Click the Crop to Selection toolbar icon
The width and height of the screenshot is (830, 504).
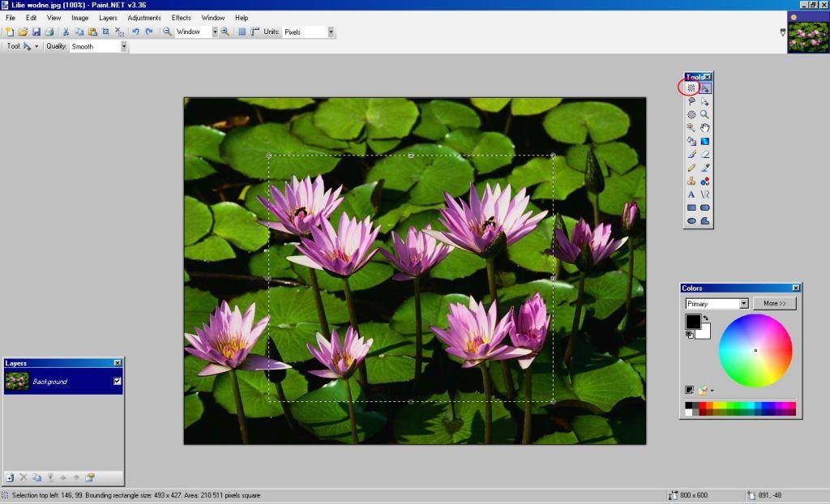click(x=106, y=32)
